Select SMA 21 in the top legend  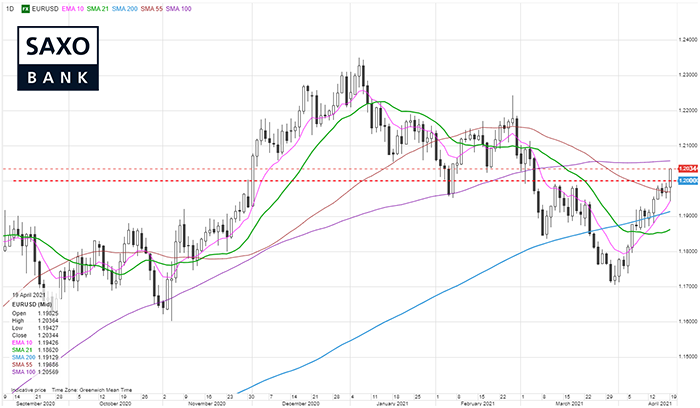98,8
